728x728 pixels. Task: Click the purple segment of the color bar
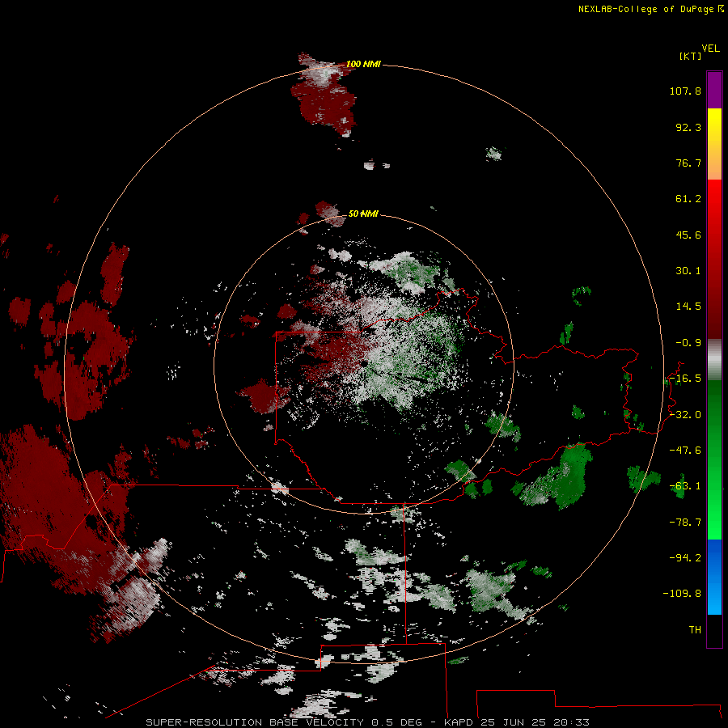coord(714,90)
